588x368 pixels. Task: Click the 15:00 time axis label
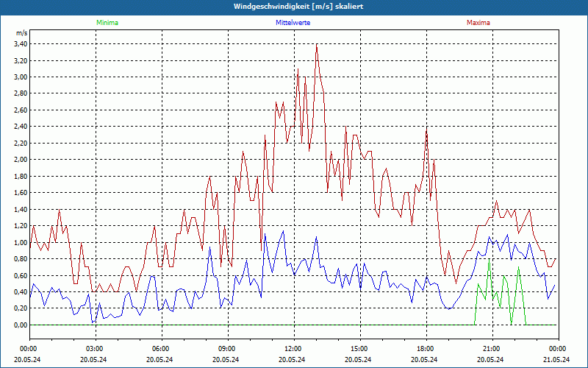360,349
